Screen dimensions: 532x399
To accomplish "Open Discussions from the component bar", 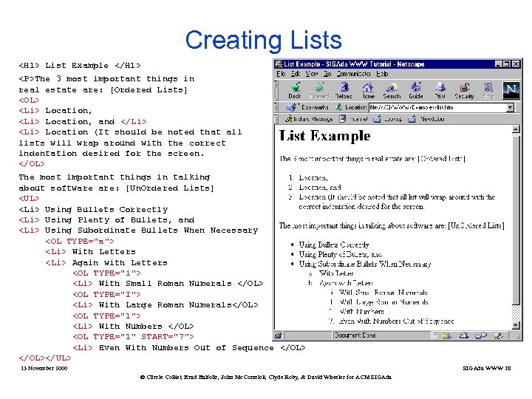I will coord(481,336).
